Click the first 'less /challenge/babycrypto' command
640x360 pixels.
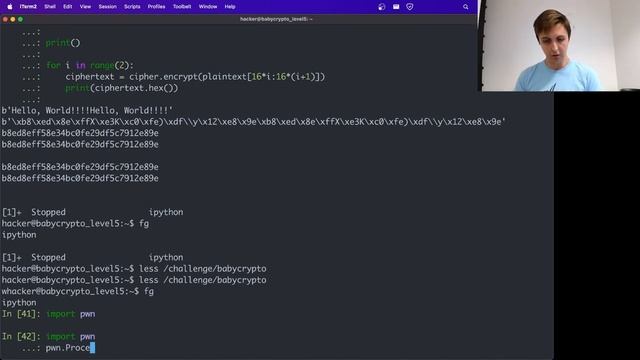tap(134, 269)
